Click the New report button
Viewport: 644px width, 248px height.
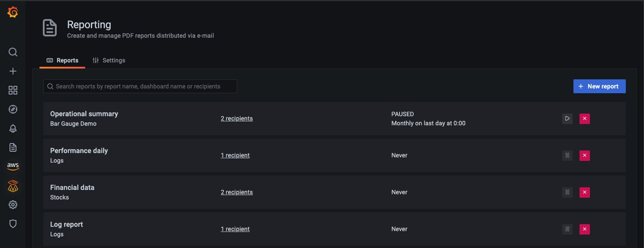(599, 86)
